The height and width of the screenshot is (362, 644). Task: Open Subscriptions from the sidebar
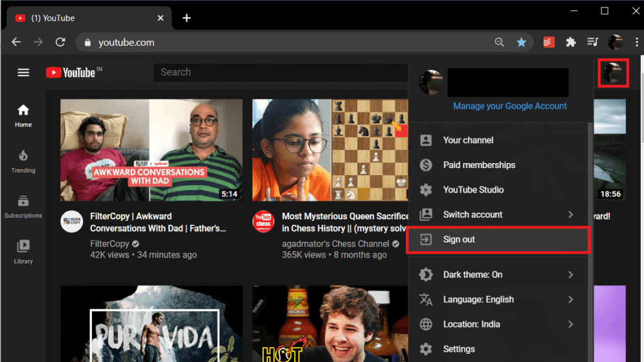[x=23, y=206]
